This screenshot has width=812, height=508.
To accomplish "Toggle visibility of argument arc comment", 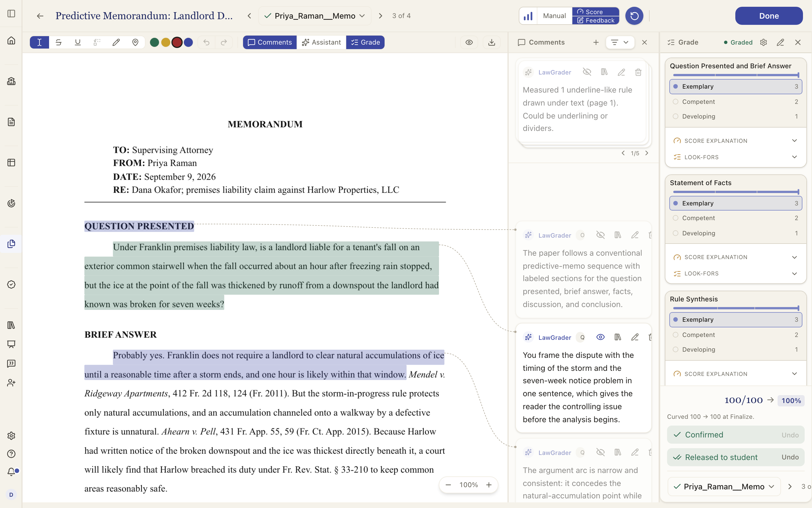I will pos(600,452).
